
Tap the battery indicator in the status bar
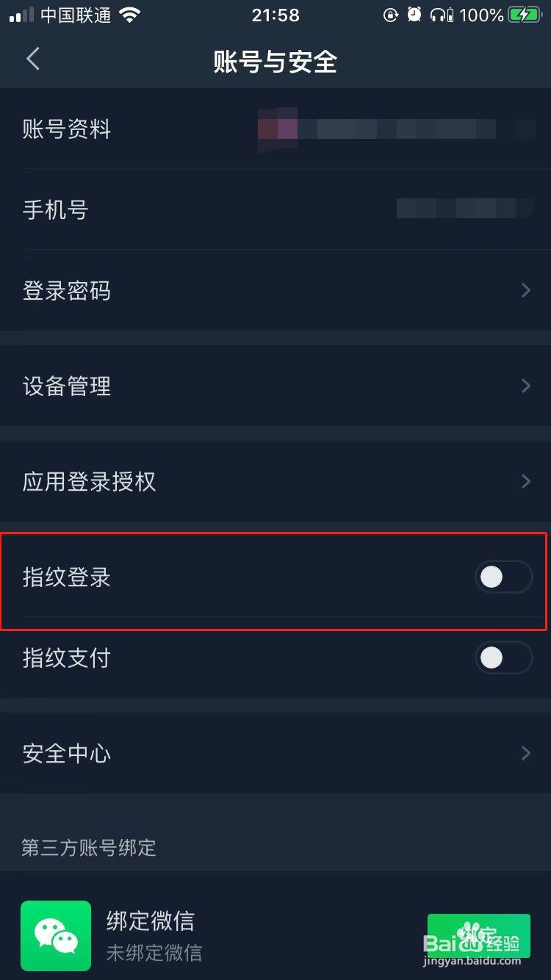click(523, 15)
